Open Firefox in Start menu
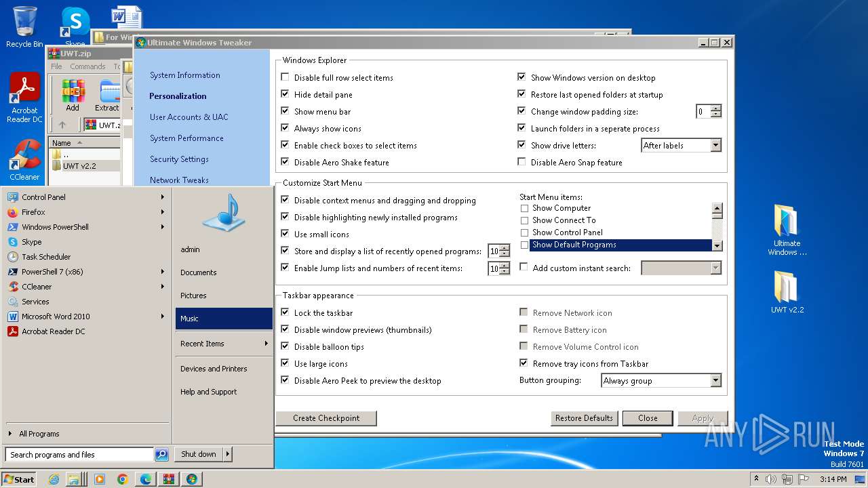The height and width of the screenshot is (488, 868). [86, 212]
